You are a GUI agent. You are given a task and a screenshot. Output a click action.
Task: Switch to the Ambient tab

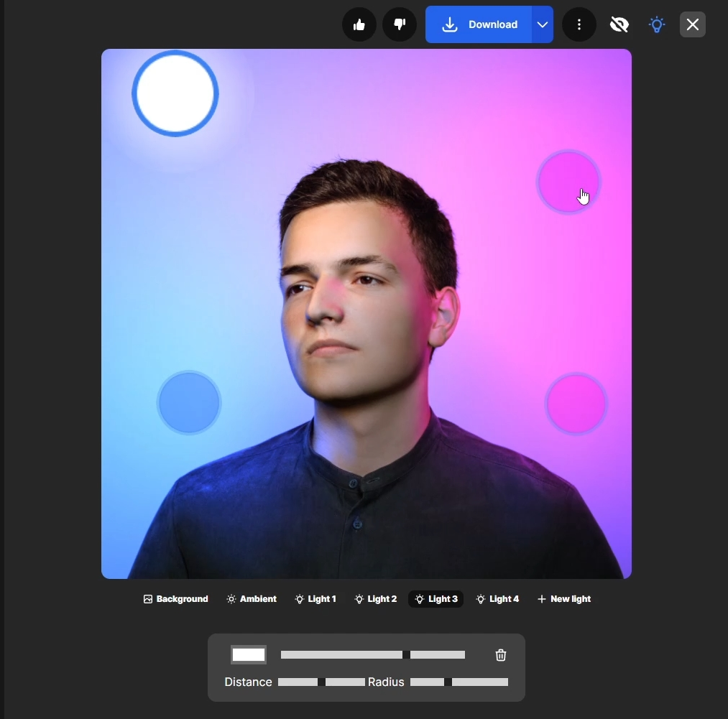252,599
